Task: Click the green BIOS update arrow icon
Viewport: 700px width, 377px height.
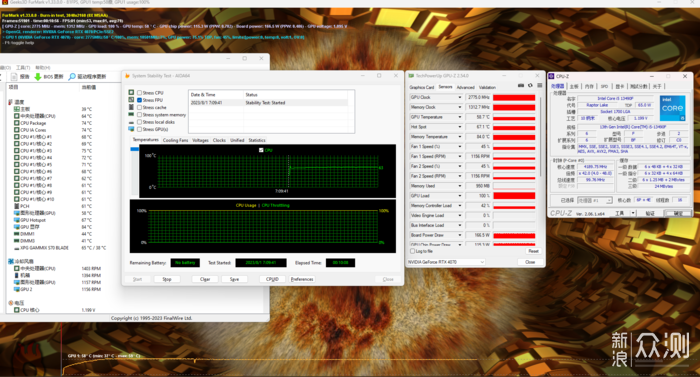Action: pos(38,77)
